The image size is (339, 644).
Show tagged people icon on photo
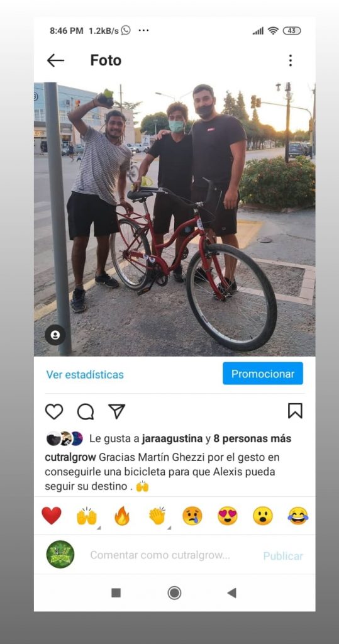[55, 335]
